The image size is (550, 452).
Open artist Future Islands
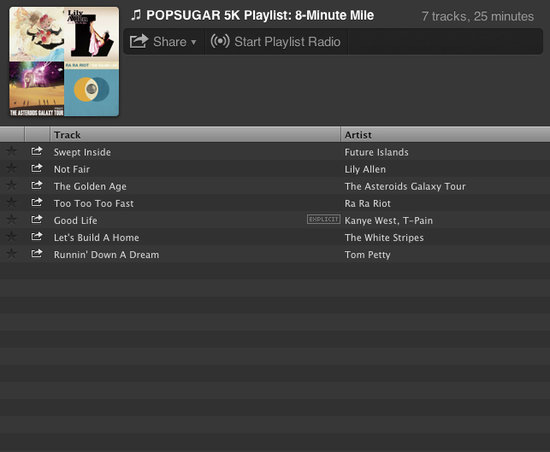point(376,152)
